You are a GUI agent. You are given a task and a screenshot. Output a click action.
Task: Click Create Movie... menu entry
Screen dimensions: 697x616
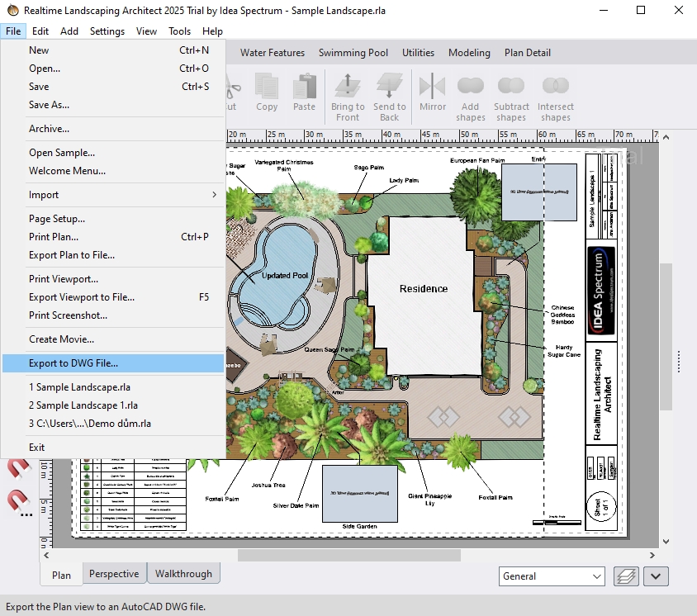(113, 339)
